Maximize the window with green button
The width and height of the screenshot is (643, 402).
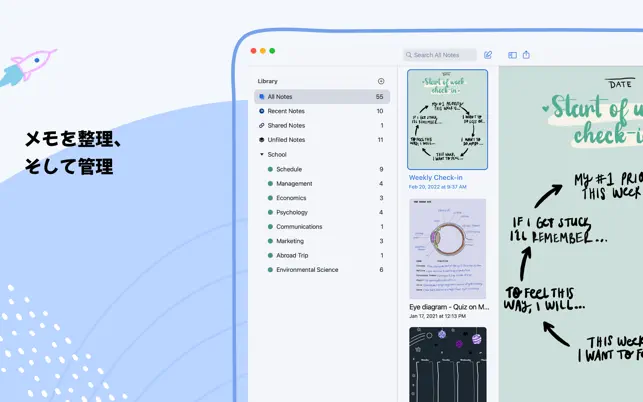tap(272, 51)
